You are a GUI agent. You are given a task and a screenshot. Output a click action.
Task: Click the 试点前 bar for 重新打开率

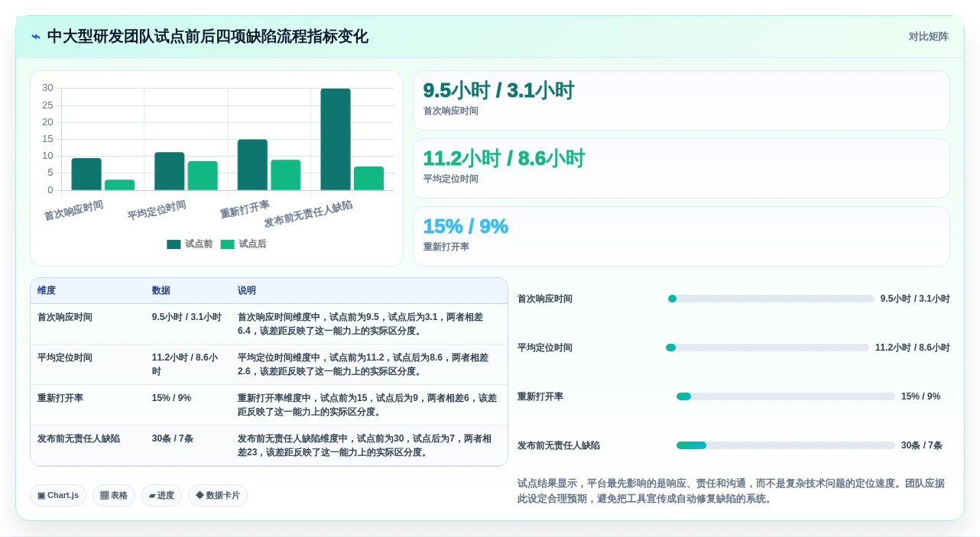point(252,165)
